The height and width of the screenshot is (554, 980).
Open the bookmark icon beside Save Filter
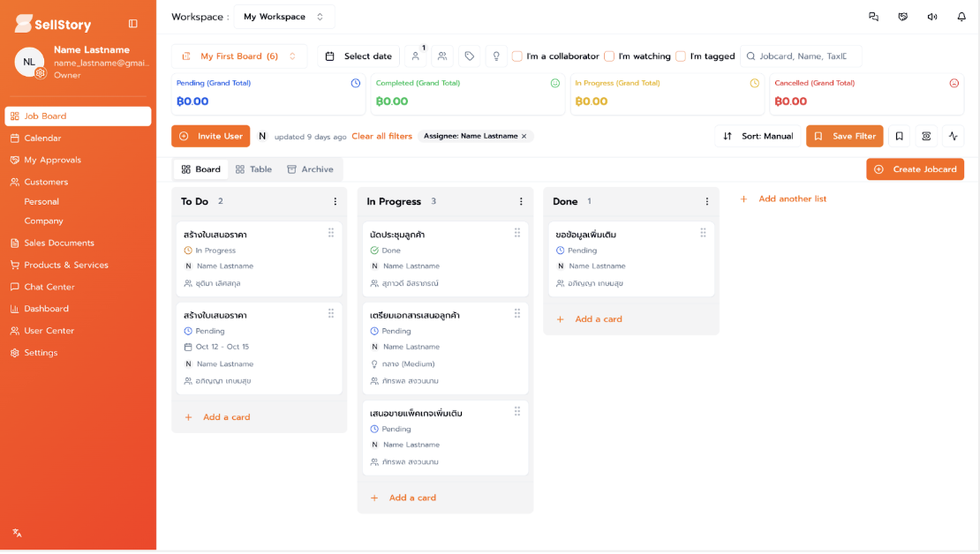(x=899, y=136)
